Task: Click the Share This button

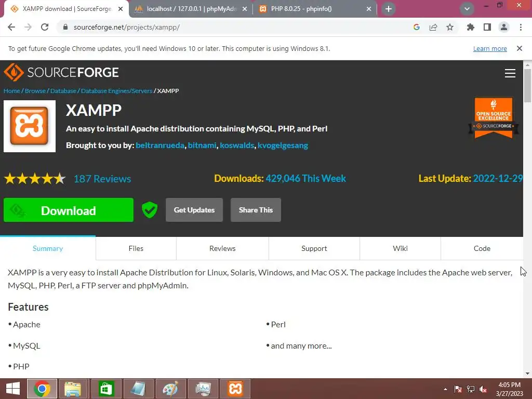Action: coord(256,210)
